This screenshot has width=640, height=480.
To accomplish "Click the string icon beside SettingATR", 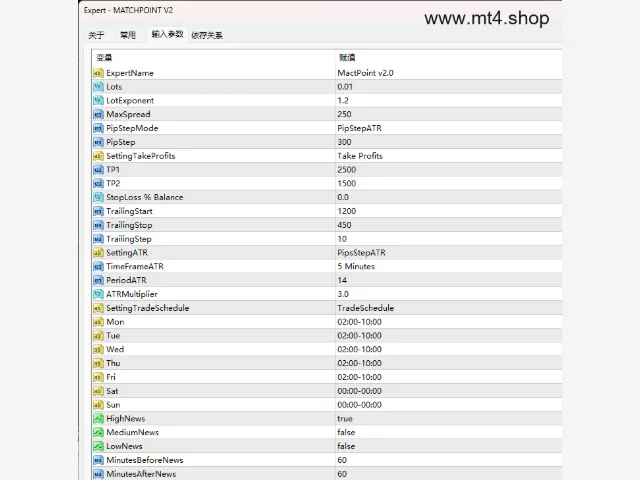I will (x=98, y=253).
